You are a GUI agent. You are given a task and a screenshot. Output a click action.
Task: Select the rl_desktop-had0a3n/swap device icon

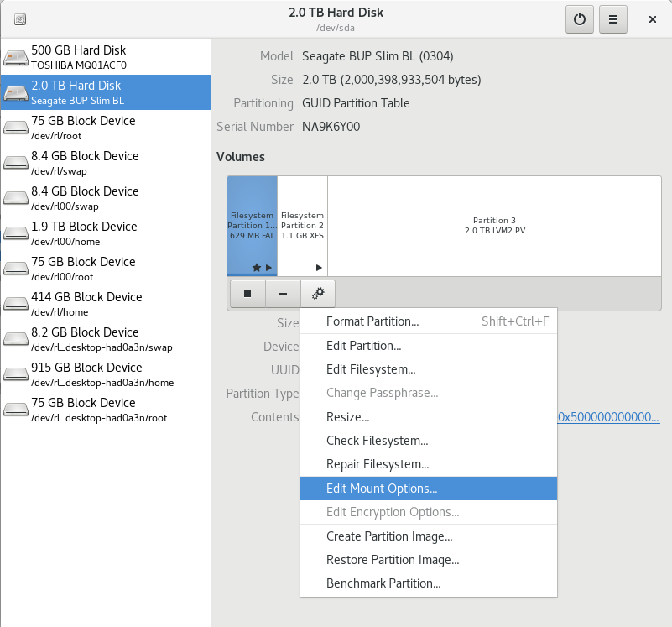coord(16,339)
